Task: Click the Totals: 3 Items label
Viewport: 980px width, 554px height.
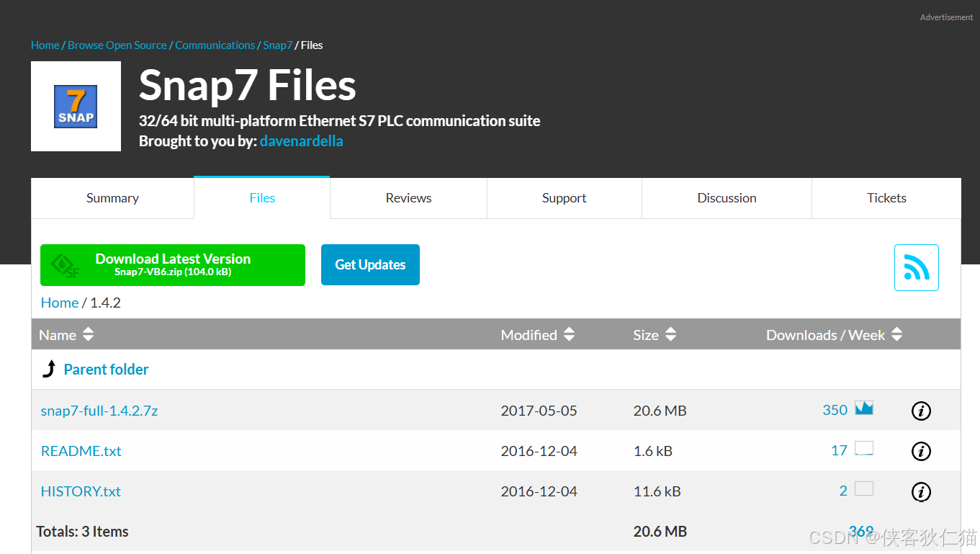Action: click(x=83, y=532)
